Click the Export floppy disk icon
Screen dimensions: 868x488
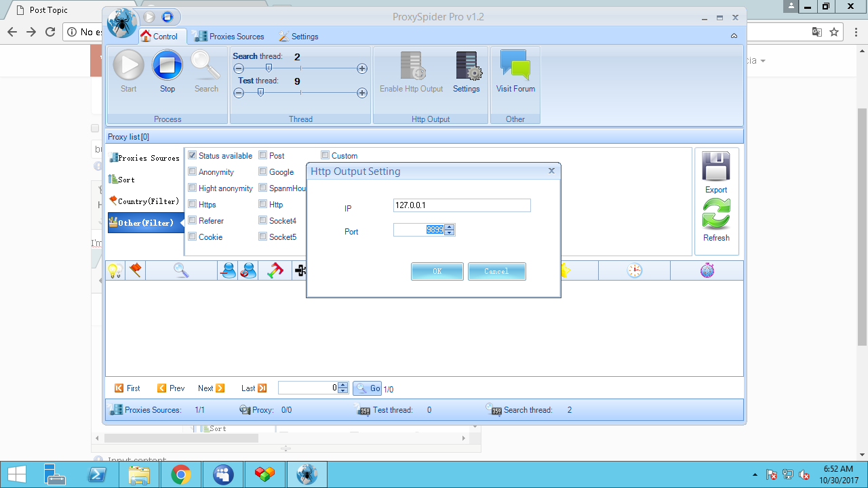(716, 167)
